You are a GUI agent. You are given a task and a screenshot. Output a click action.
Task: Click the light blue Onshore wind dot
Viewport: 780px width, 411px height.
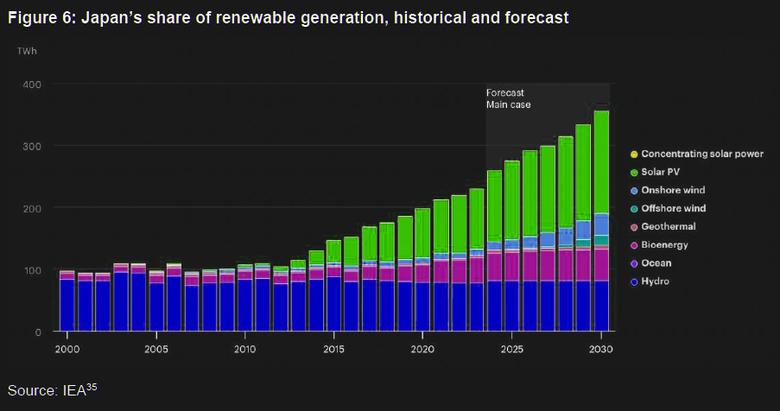point(634,191)
